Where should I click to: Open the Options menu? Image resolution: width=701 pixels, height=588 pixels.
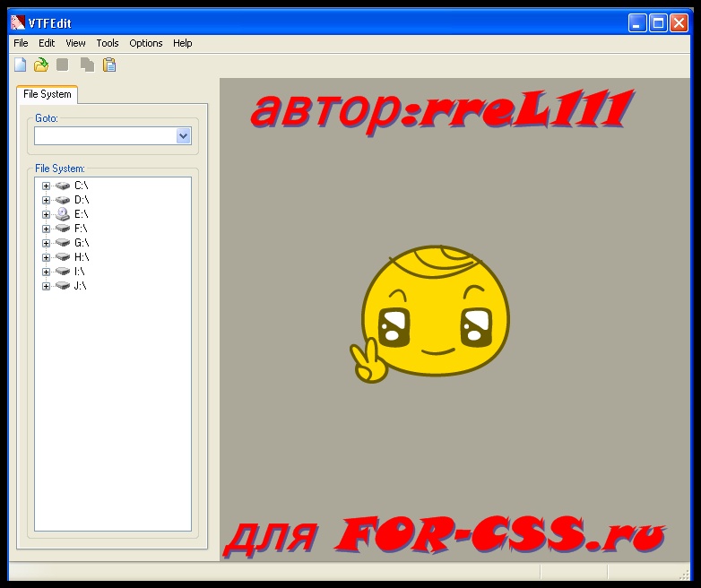point(146,43)
